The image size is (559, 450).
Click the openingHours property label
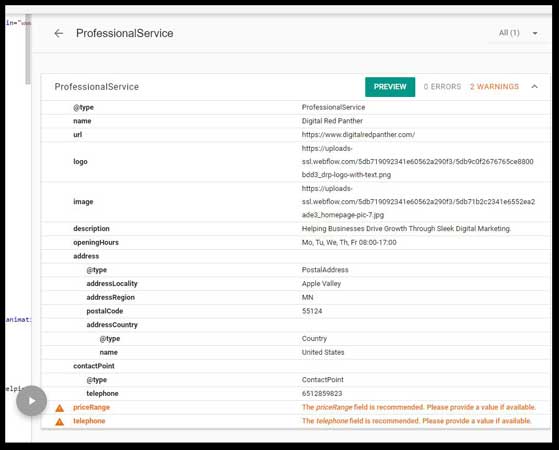(x=96, y=242)
